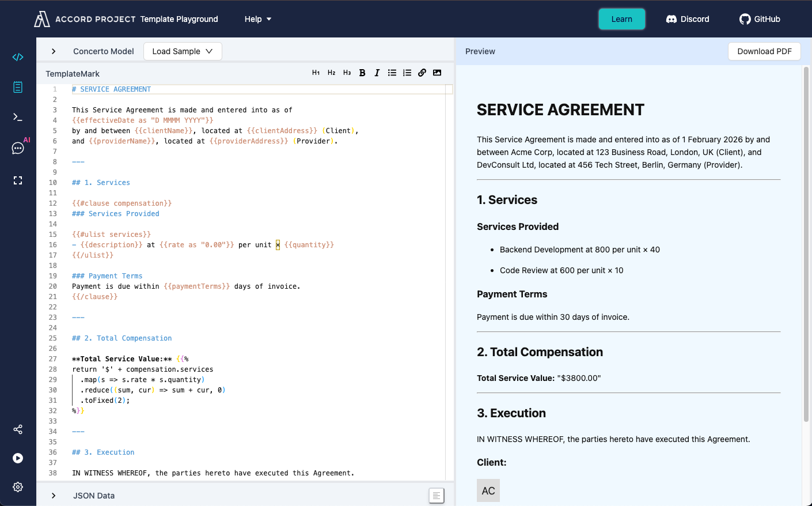
Task: Open the settings gear in the sidebar
Action: [17, 487]
